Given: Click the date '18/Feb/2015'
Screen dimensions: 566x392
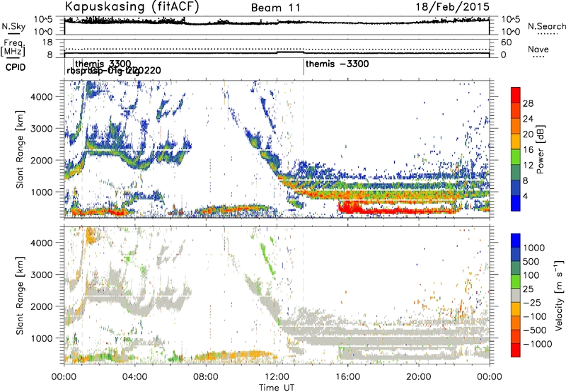Looking at the screenshot, I should pyautogui.click(x=453, y=6).
